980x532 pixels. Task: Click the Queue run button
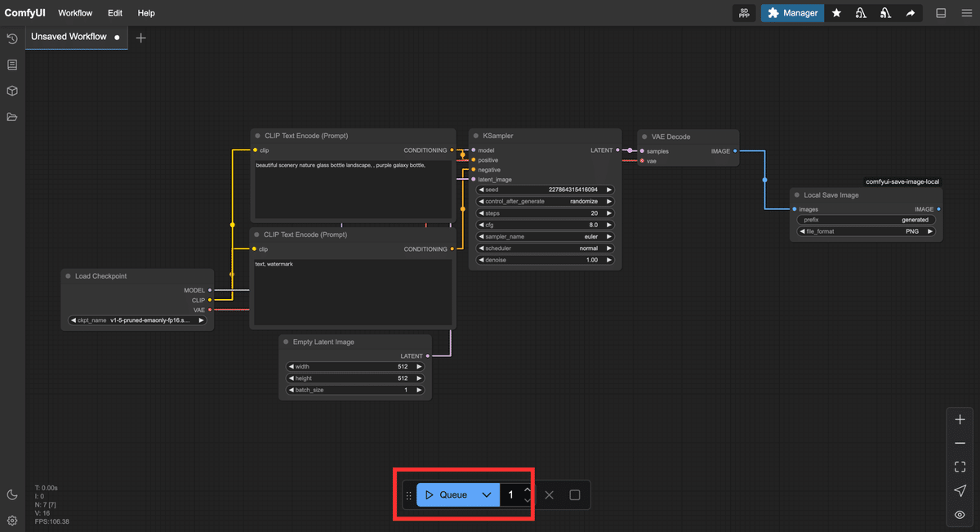447,494
